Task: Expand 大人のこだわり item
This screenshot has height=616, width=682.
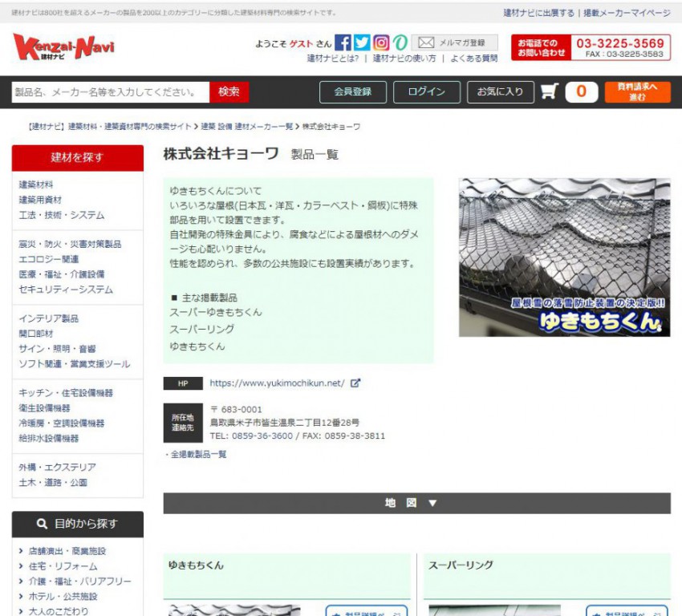Action: click(x=59, y=611)
